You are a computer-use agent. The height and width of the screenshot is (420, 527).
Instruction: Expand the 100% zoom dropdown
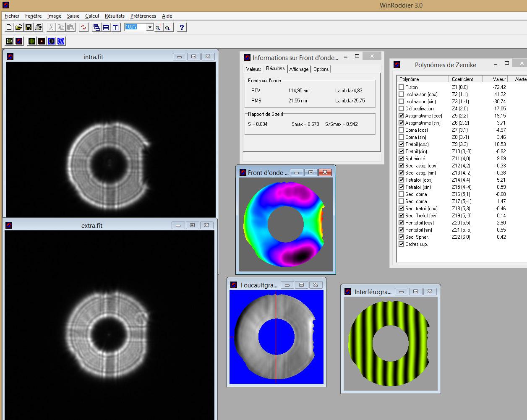point(150,27)
